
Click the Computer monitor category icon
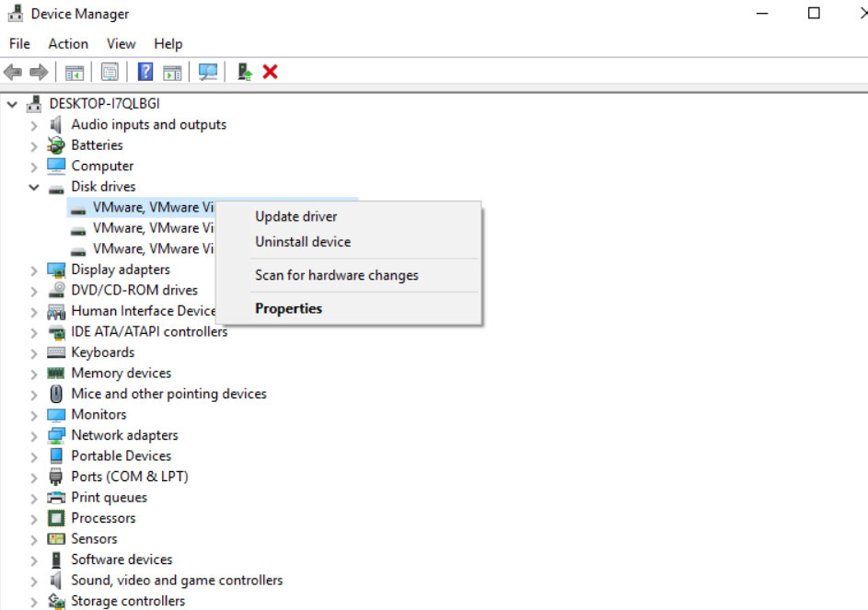click(56, 166)
